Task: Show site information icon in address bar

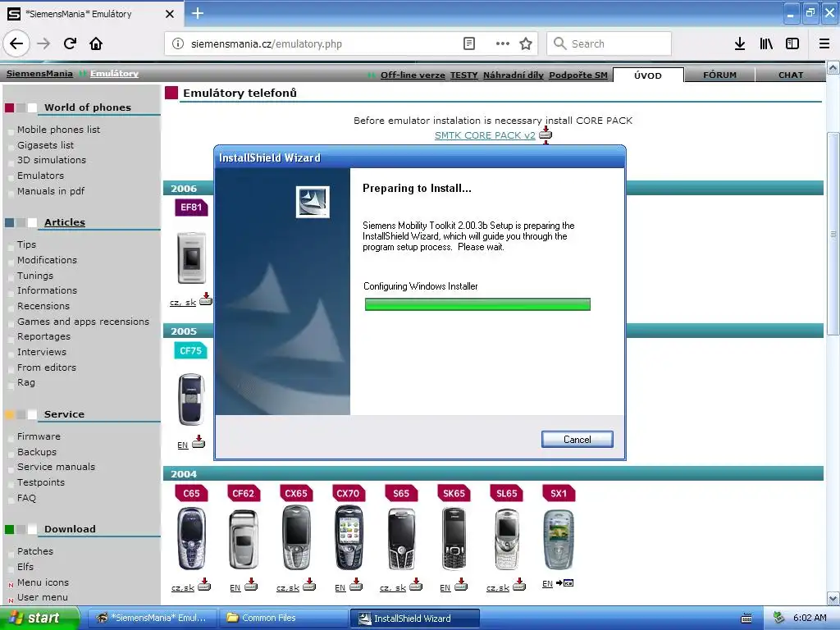Action: coord(178,43)
